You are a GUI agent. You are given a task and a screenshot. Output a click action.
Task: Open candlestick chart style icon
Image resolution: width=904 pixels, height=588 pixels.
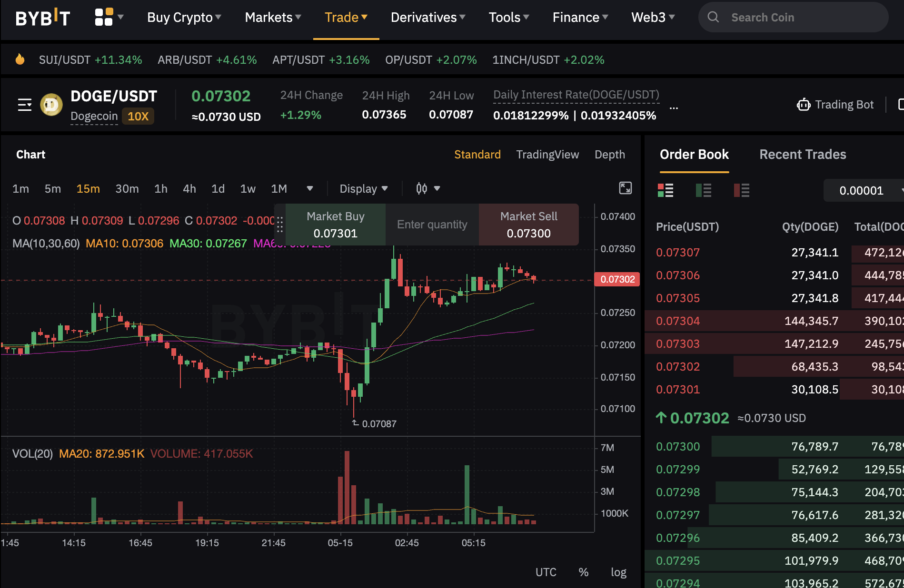pyautogui.click(x=422, y=188)
